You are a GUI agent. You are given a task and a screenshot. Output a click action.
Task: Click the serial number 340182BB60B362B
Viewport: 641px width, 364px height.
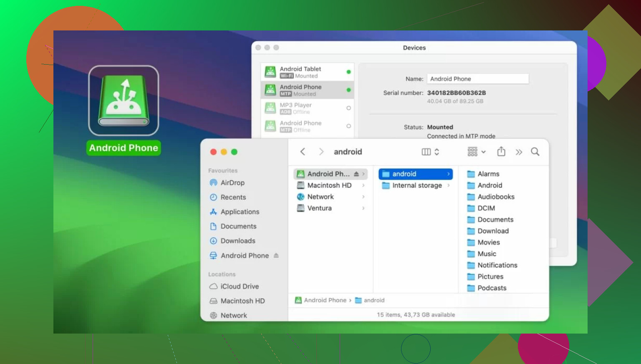click(457, 93)
